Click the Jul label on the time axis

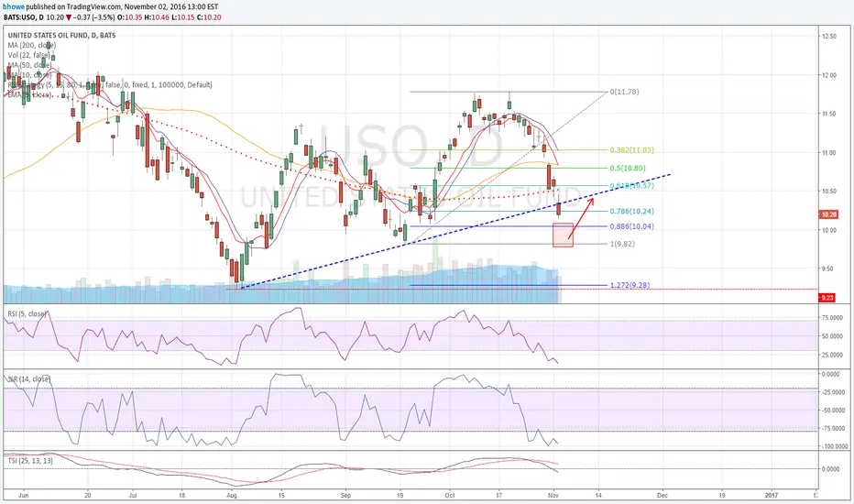click(132, 495)
